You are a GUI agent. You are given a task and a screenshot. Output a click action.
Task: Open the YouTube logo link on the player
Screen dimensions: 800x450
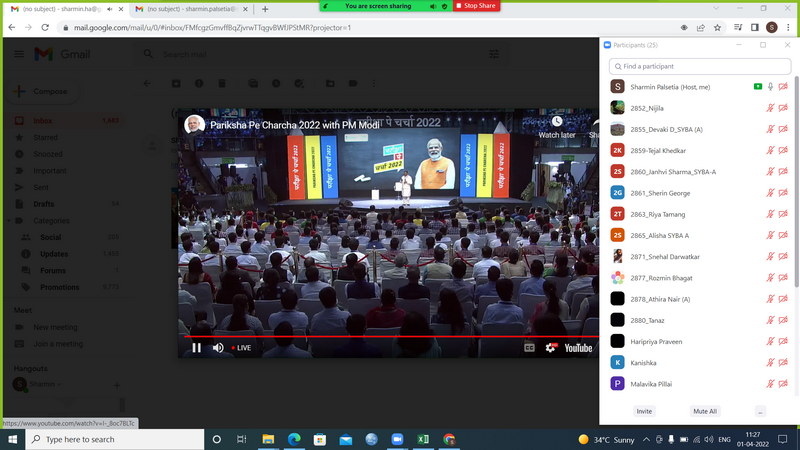[x=578, y=348]
